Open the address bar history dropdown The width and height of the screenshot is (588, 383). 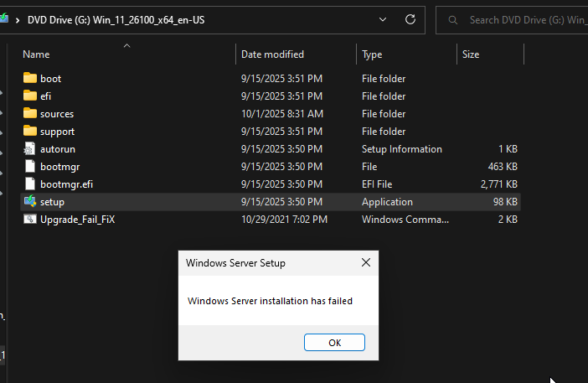click(383, 19)
